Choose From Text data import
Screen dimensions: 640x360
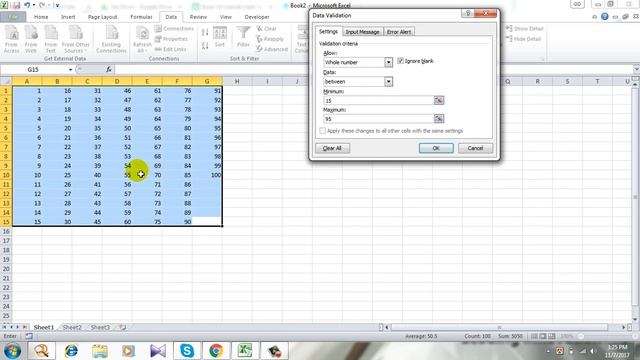(x=51, y=39)
